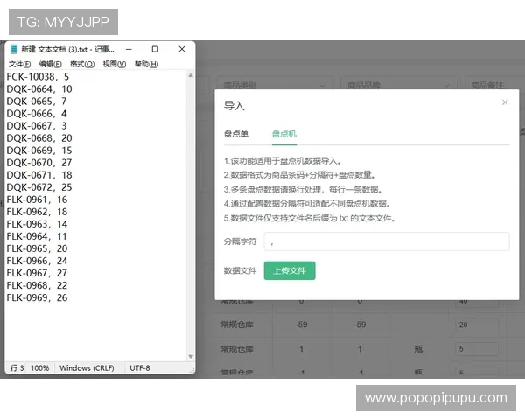Click line "DQK-0672, 25" in Notepad

39,187
